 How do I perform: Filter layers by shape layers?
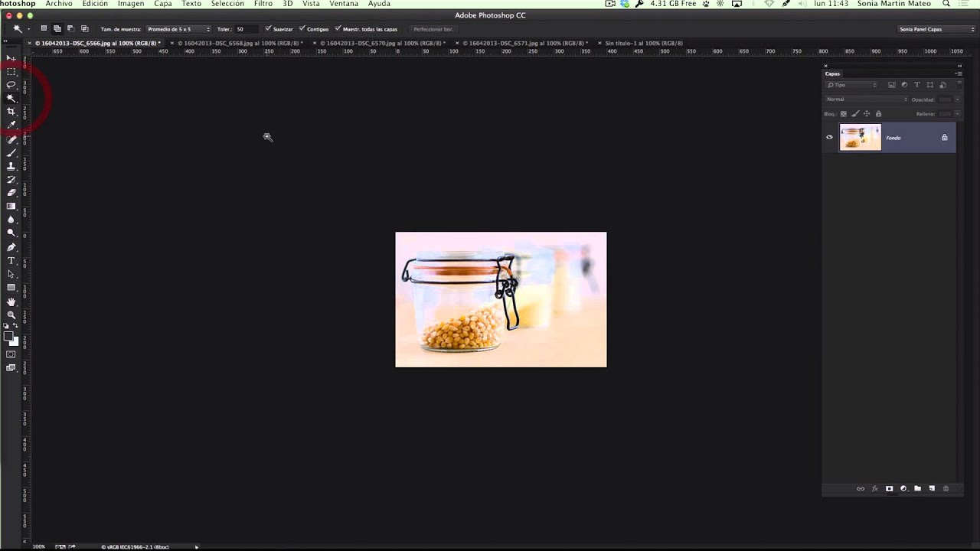930,85
